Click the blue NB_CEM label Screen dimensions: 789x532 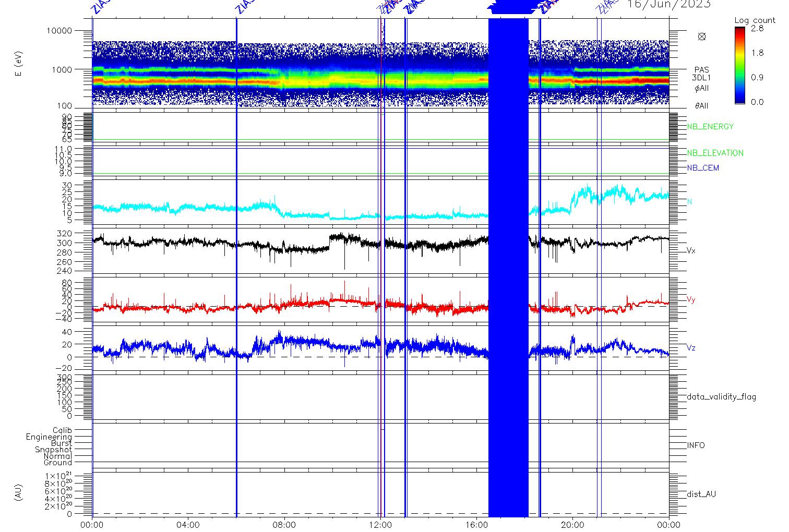(703, 168)
